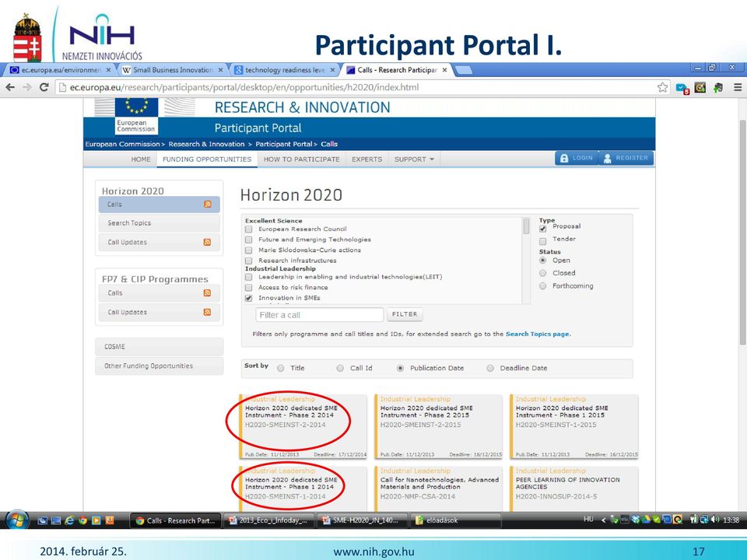747x560 pixels.
Task: Open the Norton checkmark extension icon
Action: 700,87
